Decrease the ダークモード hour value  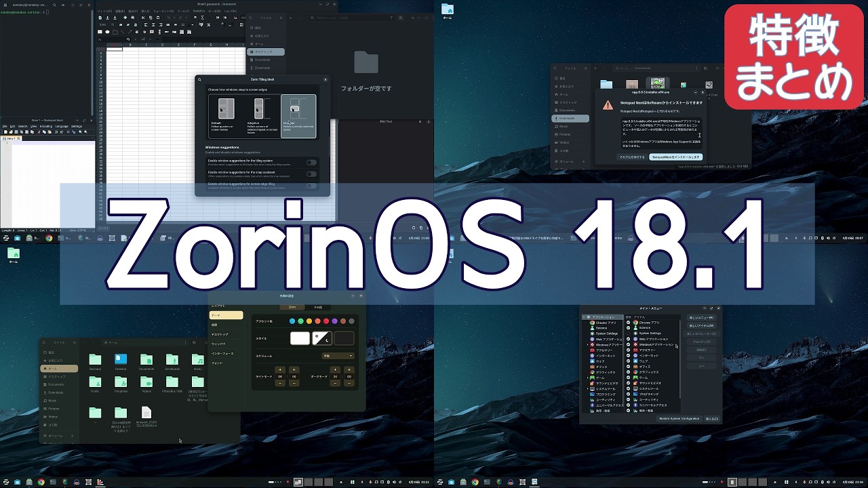click(336, 384)
